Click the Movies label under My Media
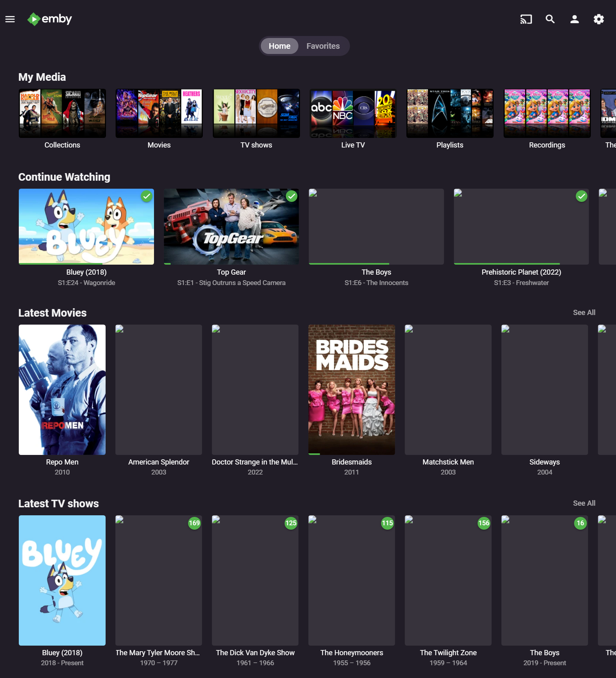This screenshot has width=616, height=678. click(x=159, y=145)
